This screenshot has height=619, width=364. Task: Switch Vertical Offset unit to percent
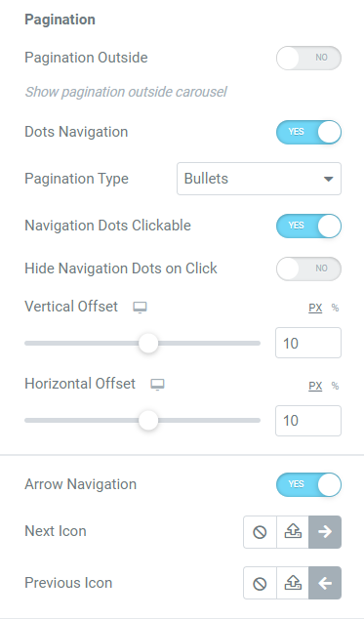click(x=335, y=308)
